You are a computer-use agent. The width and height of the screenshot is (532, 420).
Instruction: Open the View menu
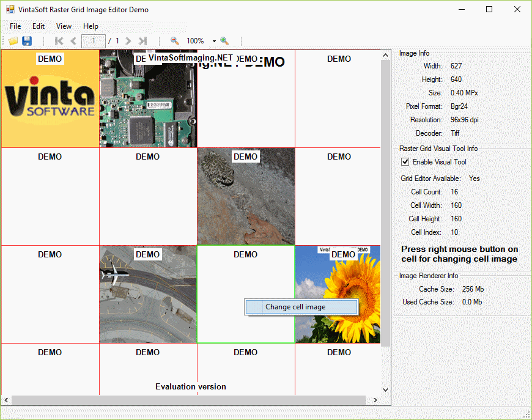(x=64, y=26)
